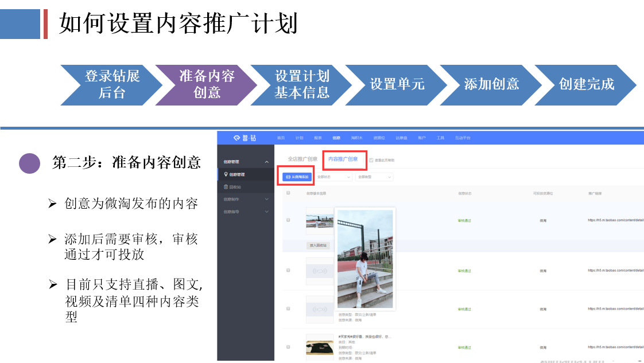Open 账户 in top navigation
Viewport: 644px width, 363px height.
[422, 138]
